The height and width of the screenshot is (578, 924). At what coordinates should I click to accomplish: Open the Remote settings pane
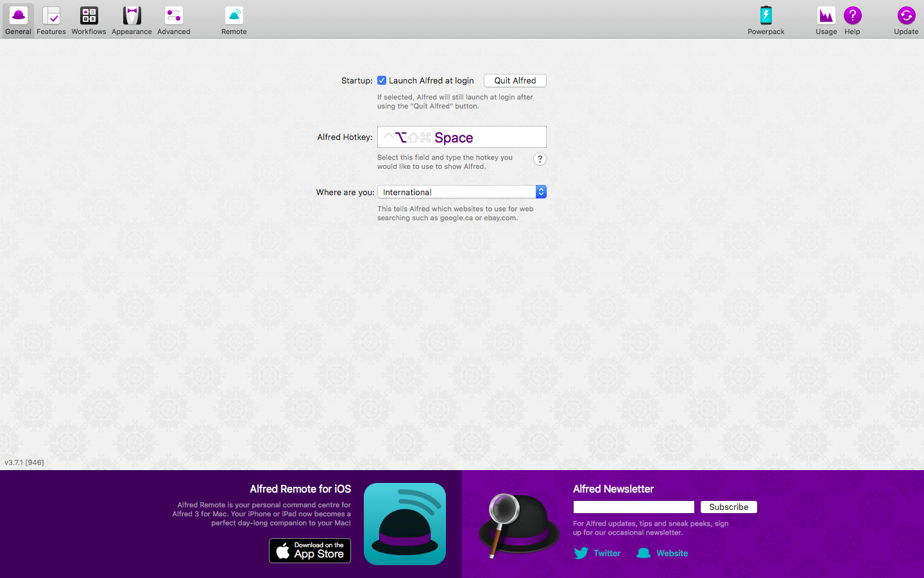(x=234, y=20)
